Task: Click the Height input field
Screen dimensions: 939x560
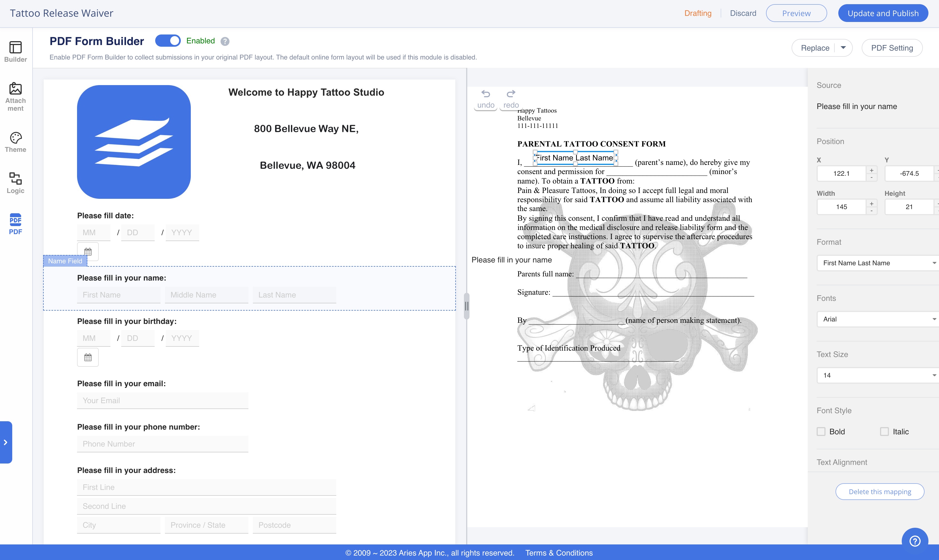Action: [x=910, y=207]
